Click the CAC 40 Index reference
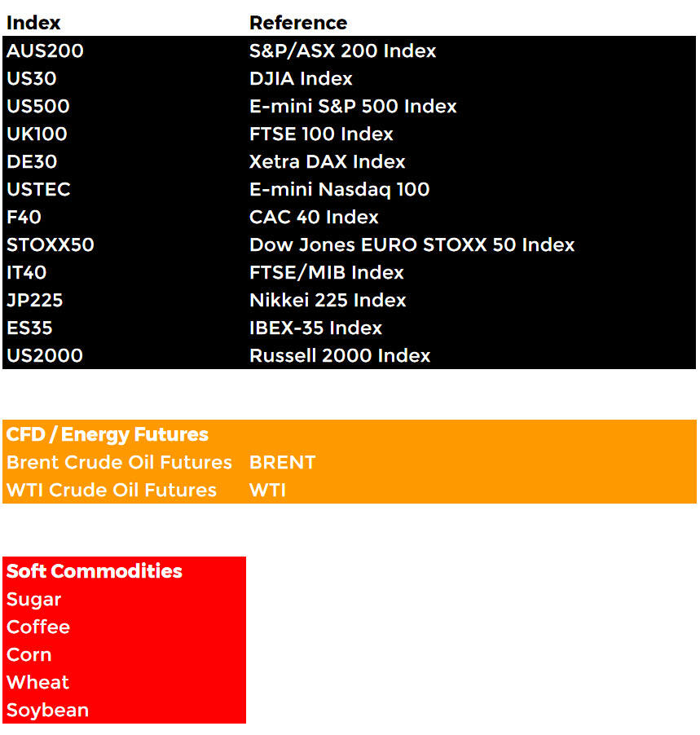Viewport: 700px width, 735px height. click(x=314, y=217)
